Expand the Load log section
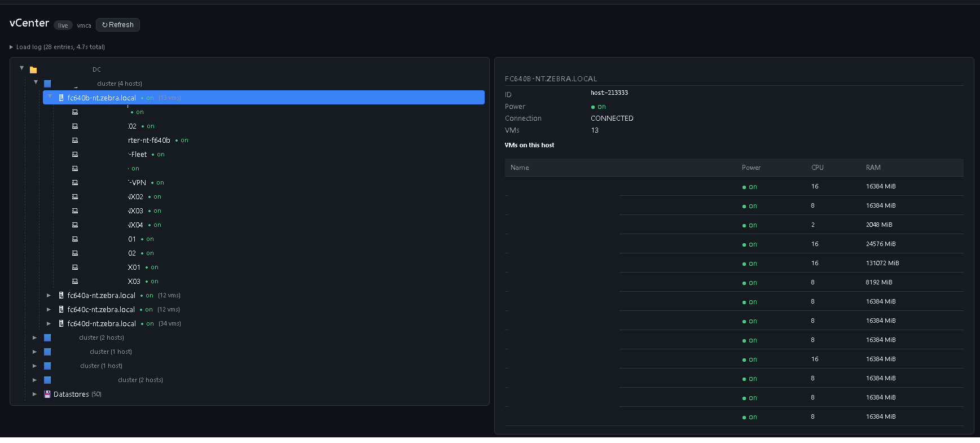The image size is (980, 443). tap(58, 47)
